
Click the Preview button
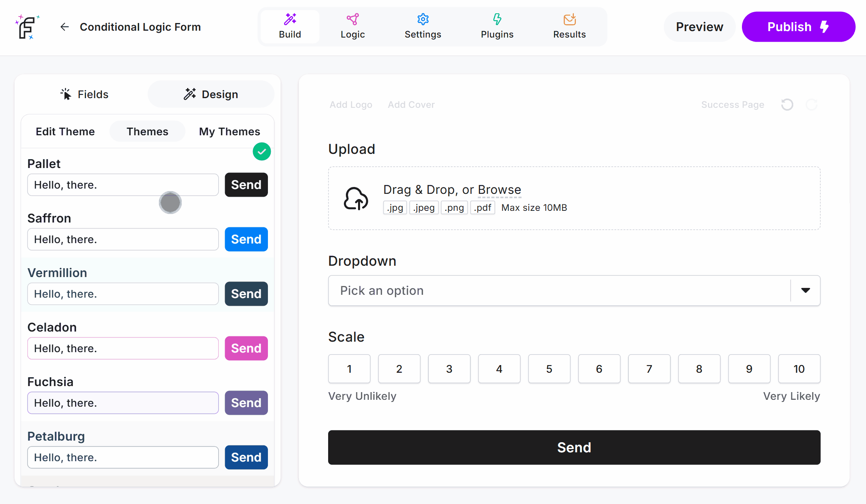pyautogui.click(x=700, y=27)
